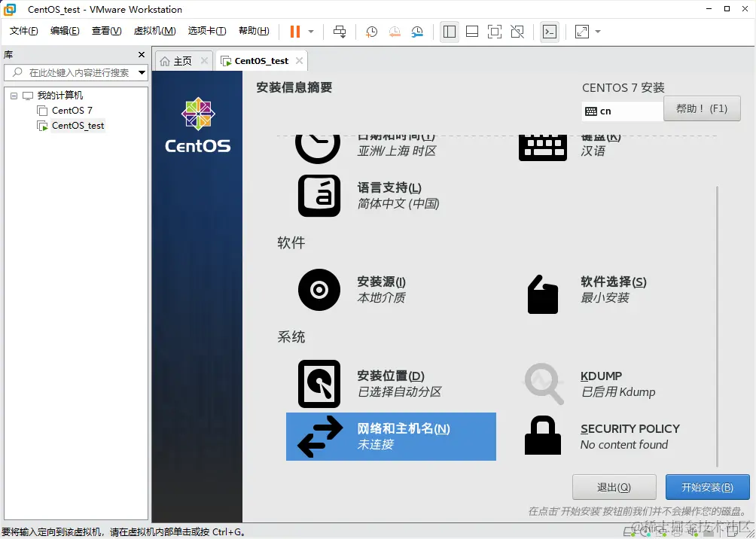
Task: Revert the VM to its previous snapshot
Action: (x=393, y=32)
